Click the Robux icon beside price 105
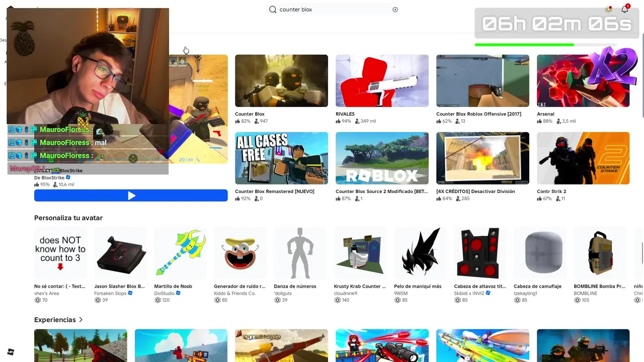The height and width of the screenshot is (362, 644). pos(577,300)
